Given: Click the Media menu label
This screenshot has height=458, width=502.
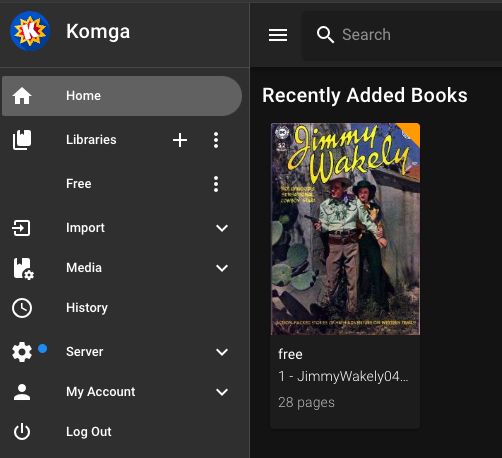Looking at the screenshot, I should coord(84,268).
